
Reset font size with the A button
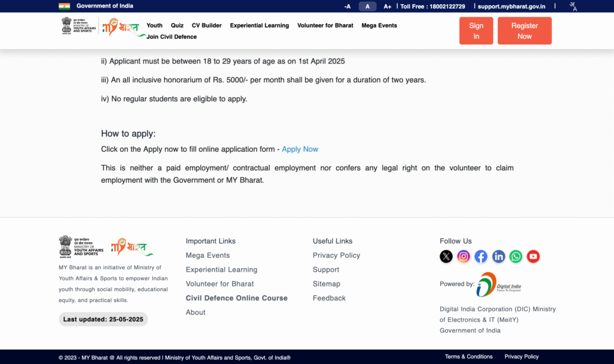point(368,6)
